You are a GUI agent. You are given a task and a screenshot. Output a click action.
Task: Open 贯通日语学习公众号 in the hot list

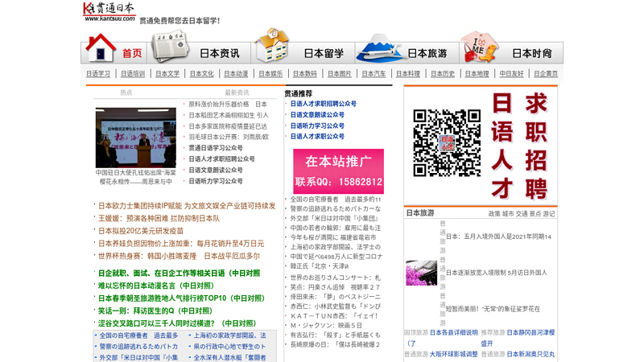click(x=216, y=148)
